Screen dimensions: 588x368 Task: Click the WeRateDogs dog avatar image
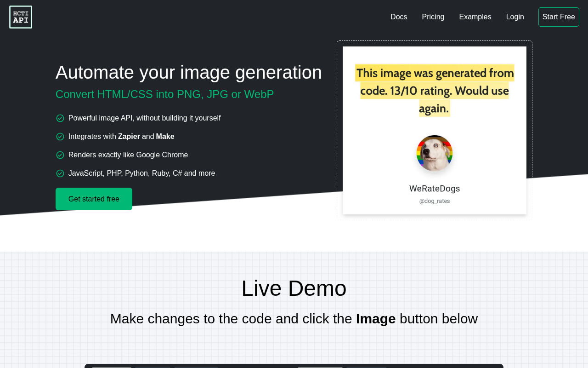tap(435, 153)
